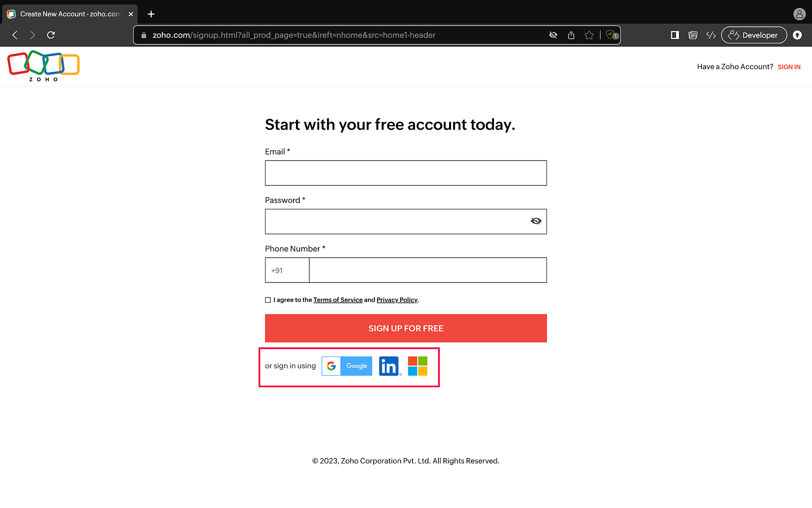
Task: Open a new browser tab
Action: point(151,14)
